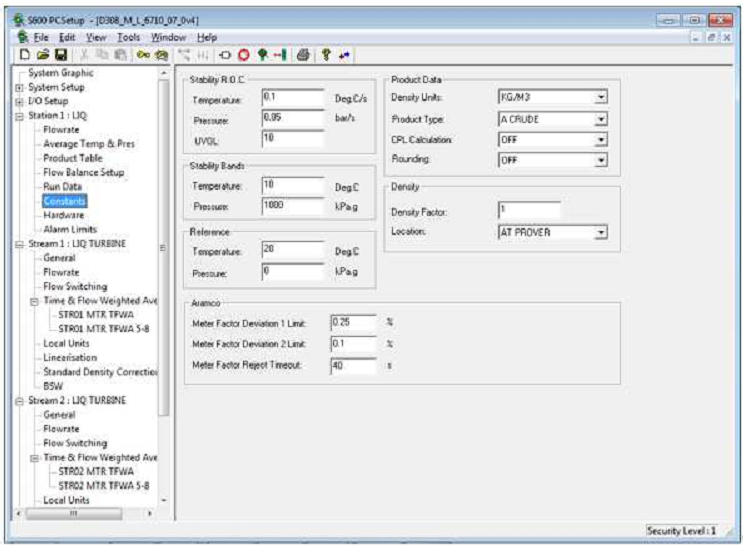The height and width of the screenshot is (552, 743).
Task: Click the greyed network diagram toolbar icon
Action: click(x=184, y=55)
